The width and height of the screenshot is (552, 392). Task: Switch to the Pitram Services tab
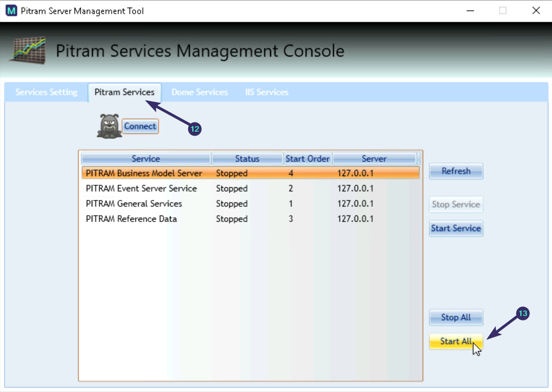[124, 92]
